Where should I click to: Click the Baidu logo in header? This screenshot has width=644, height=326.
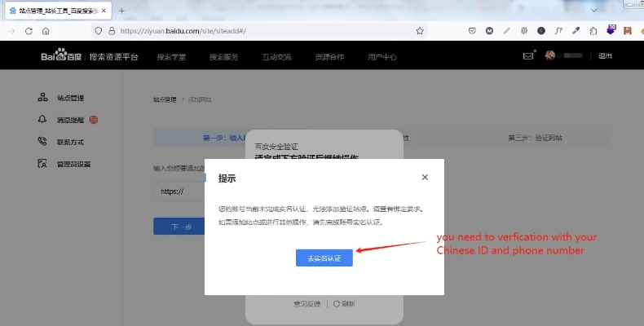click(61, 56)
